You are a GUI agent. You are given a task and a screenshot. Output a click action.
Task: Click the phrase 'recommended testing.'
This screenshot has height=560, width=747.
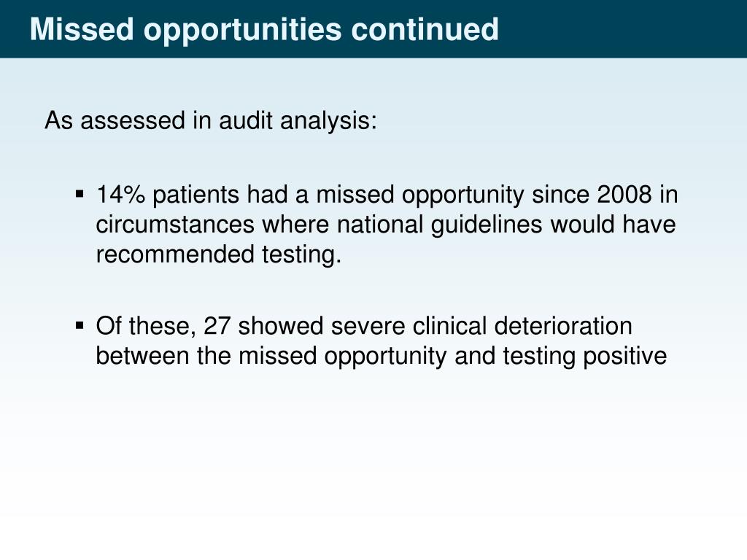(x=219, y=254)
